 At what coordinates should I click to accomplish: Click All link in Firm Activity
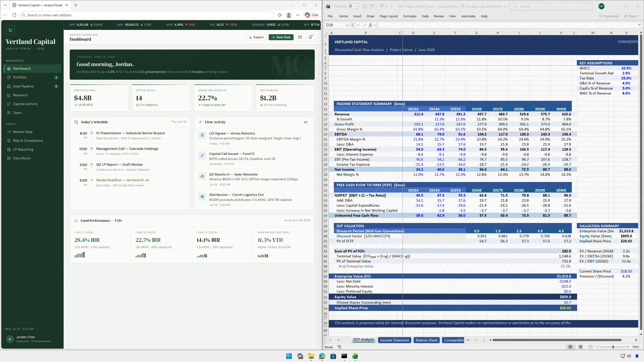305,122
